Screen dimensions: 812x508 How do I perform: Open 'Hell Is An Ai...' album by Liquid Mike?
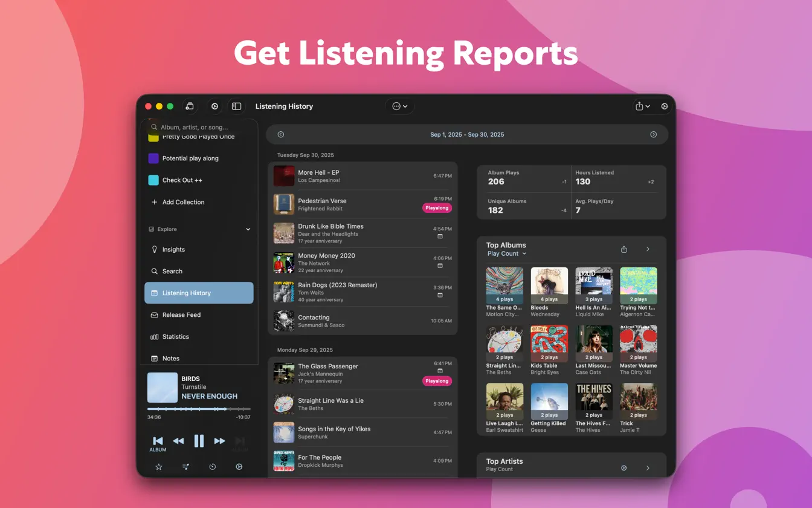[x=594, y=292]
